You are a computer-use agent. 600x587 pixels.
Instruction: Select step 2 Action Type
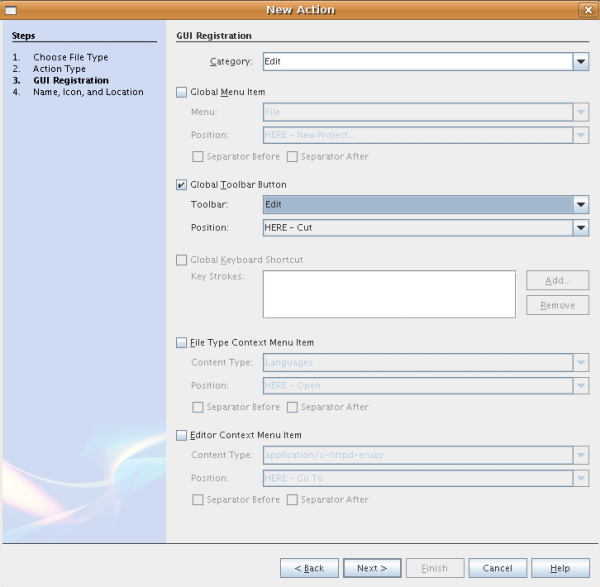[x=59, y=69]
